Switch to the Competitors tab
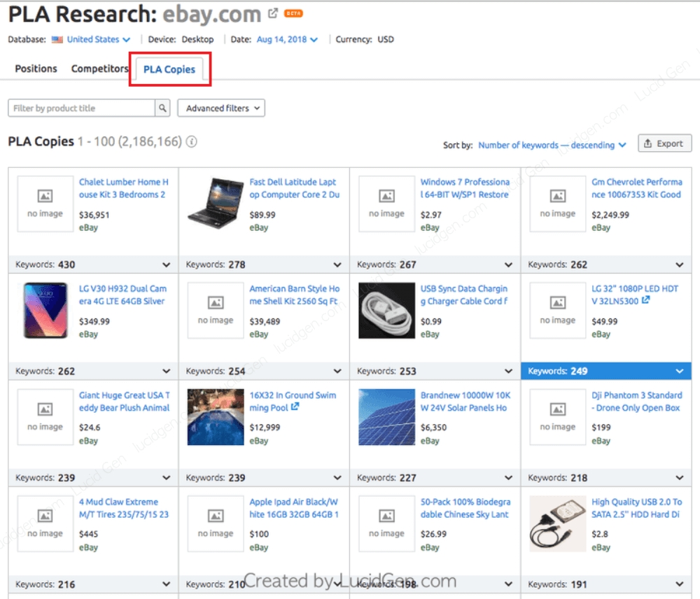The height and width of the screenshot is (599, 700). pos(100,69)
